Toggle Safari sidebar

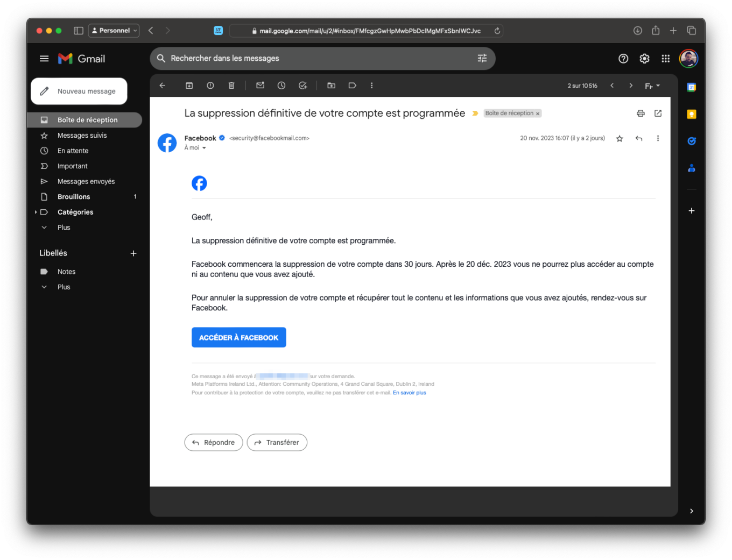pos(79,31)
